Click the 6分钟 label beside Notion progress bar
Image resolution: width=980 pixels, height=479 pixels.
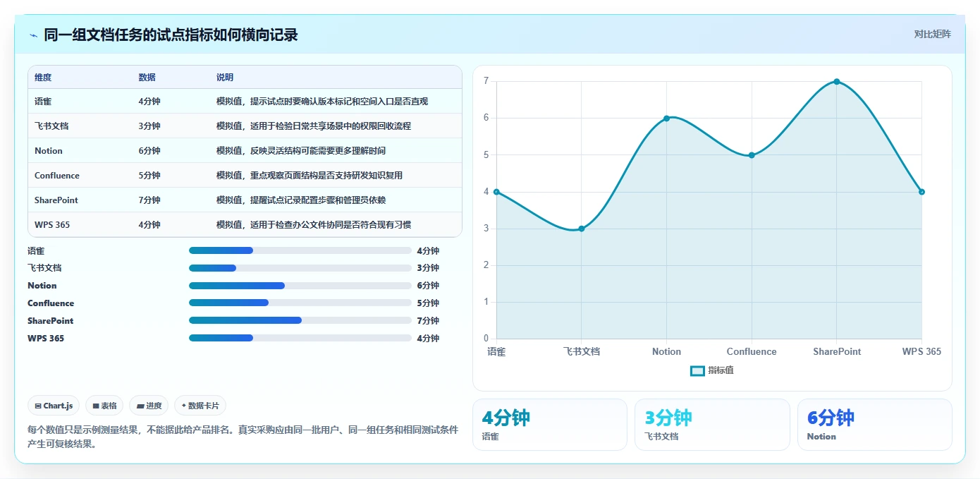click(x=428, y=286)
